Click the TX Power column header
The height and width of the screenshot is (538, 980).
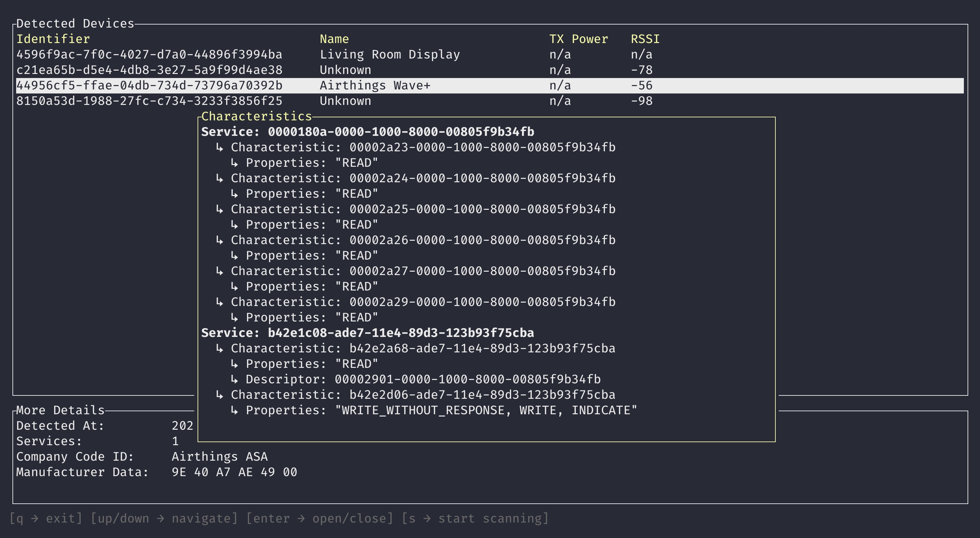(x=578, y=39)
